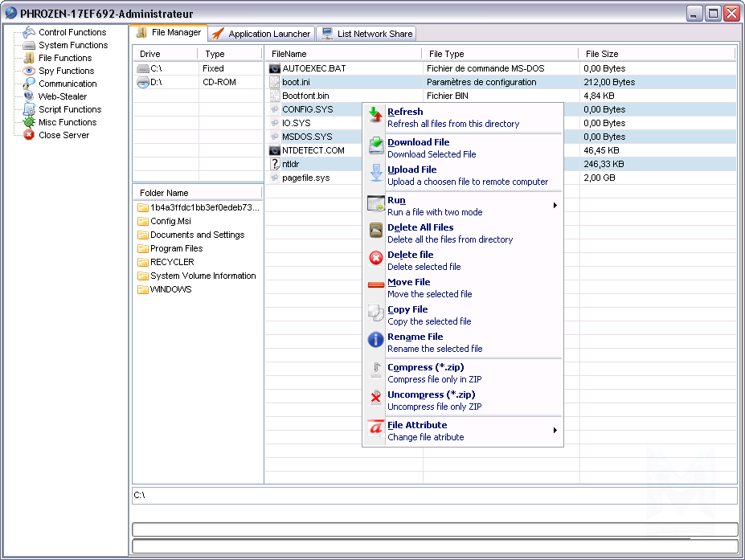
Task: Sort files by File Size column header
Action: tap(602, 54)
